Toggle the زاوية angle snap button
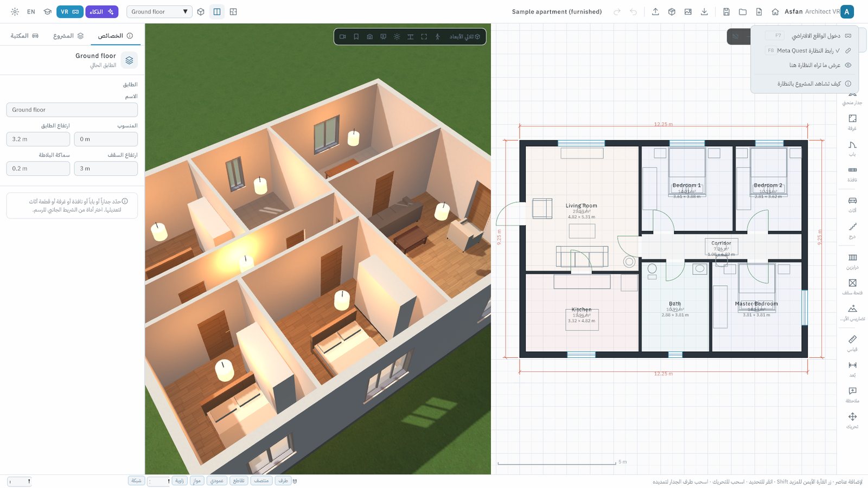 180,480
